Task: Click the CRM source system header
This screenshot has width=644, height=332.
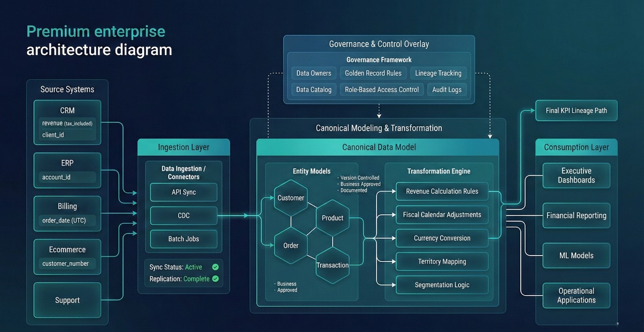Action: (x=67, y=110)
